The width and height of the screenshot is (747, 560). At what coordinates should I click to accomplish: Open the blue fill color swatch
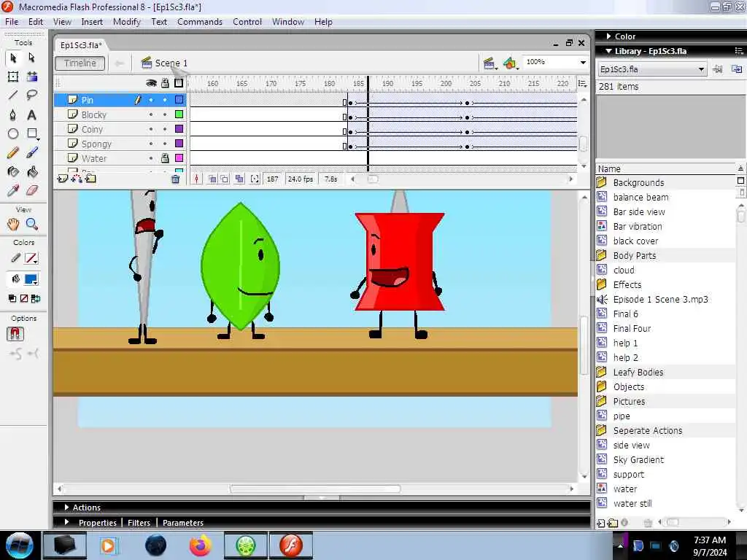[31, 279]
